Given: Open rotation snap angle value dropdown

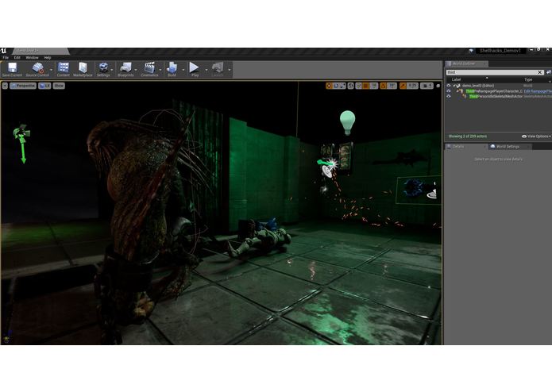Looking at the screenshot, I should click(392, 86).
